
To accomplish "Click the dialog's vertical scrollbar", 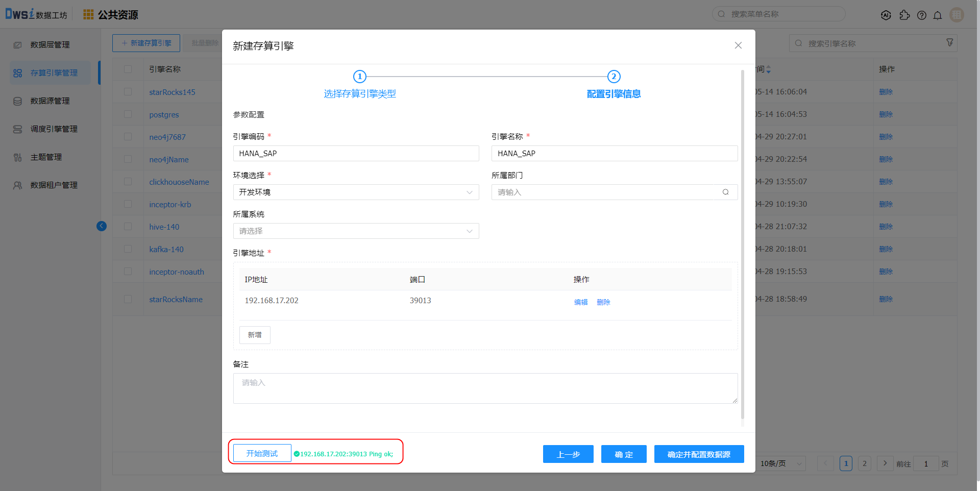I will click(x=742, y=245).
